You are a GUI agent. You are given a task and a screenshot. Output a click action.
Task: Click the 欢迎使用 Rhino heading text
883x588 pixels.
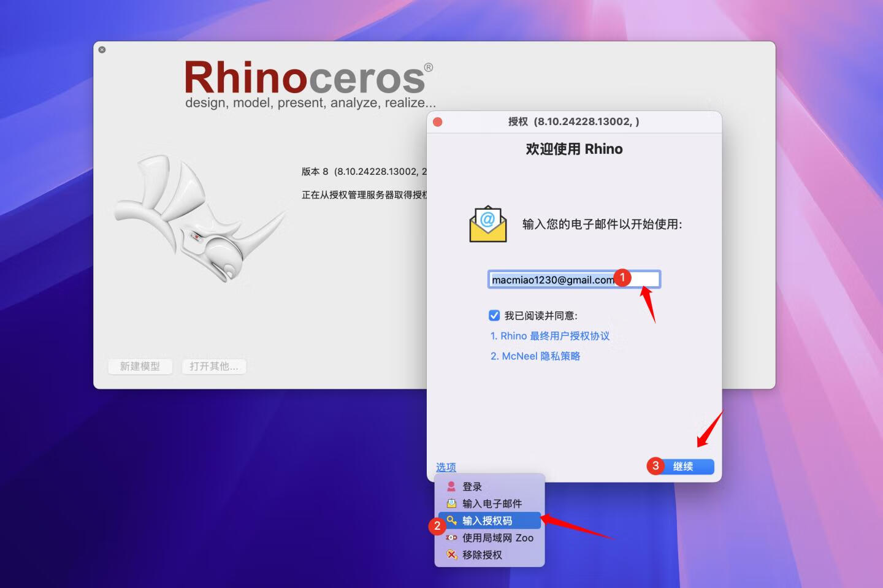[574, 149]
